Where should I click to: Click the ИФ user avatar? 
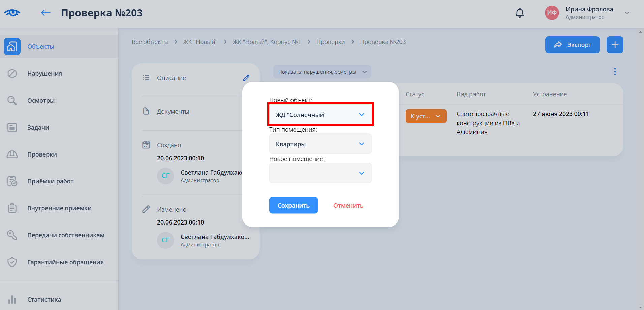point(552,13)
